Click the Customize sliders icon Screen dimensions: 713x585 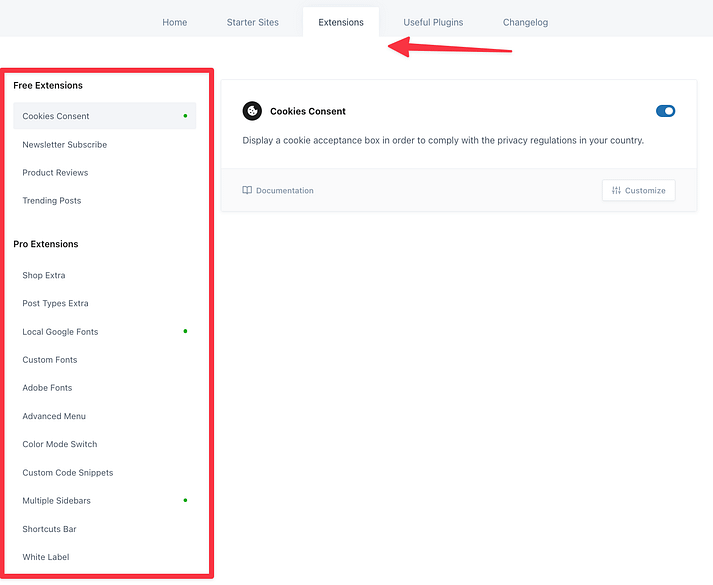[616, 191]
